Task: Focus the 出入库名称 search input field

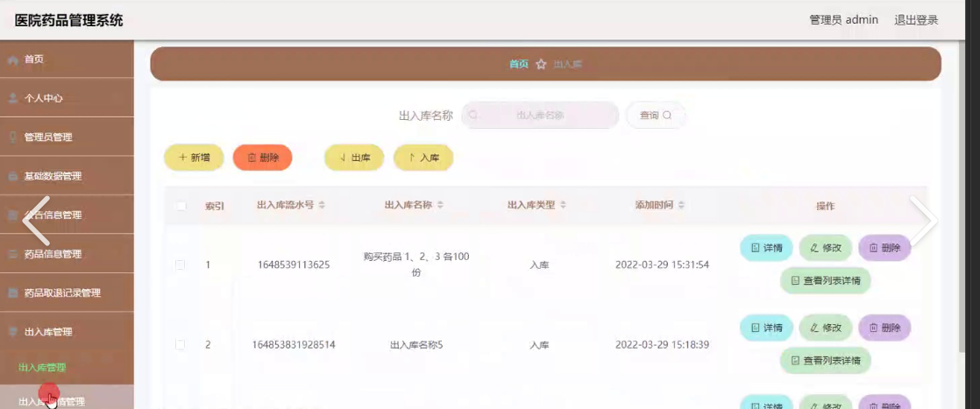Action: point(540,116)
